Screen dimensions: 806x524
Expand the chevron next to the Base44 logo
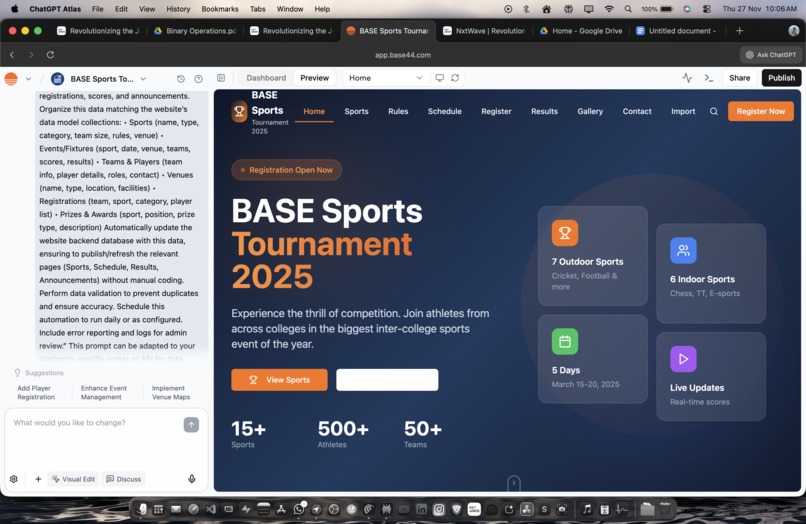[x=28, y=79]
